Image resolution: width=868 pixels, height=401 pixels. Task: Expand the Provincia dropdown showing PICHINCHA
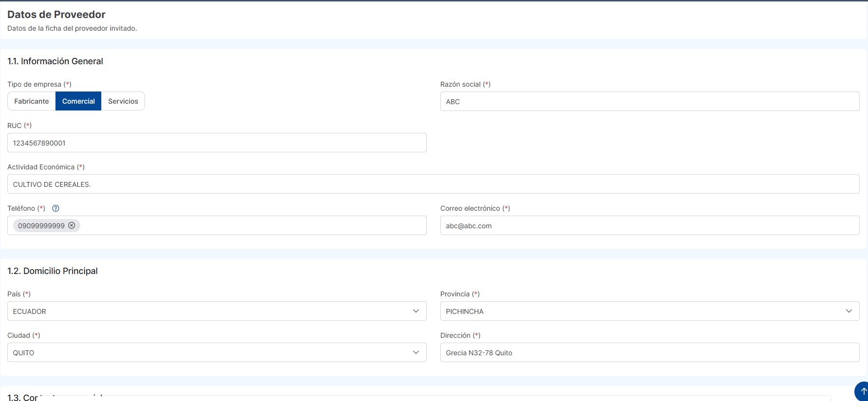642,311
